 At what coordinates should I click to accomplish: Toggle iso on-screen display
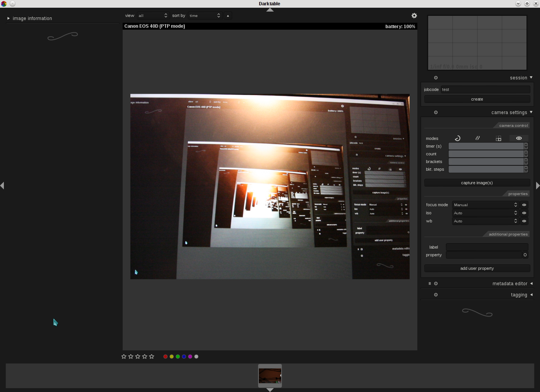524,213
